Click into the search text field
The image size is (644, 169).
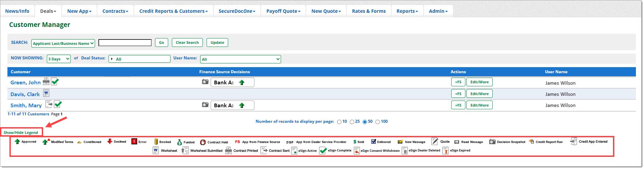coord(125,43)
